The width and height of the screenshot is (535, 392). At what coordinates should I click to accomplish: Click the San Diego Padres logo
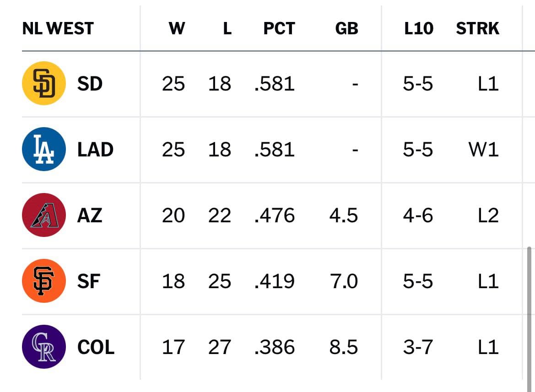pyautogui.click(x=43, y=83)
